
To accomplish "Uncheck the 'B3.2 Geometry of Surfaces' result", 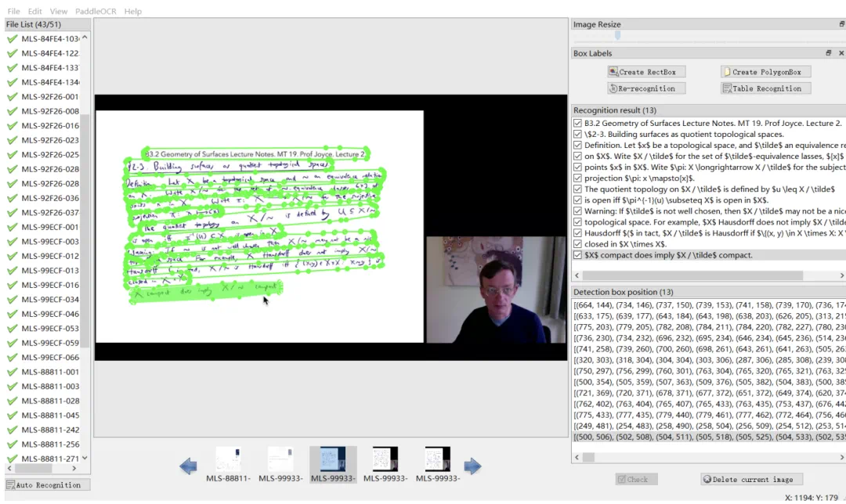I will click(578, 124).
